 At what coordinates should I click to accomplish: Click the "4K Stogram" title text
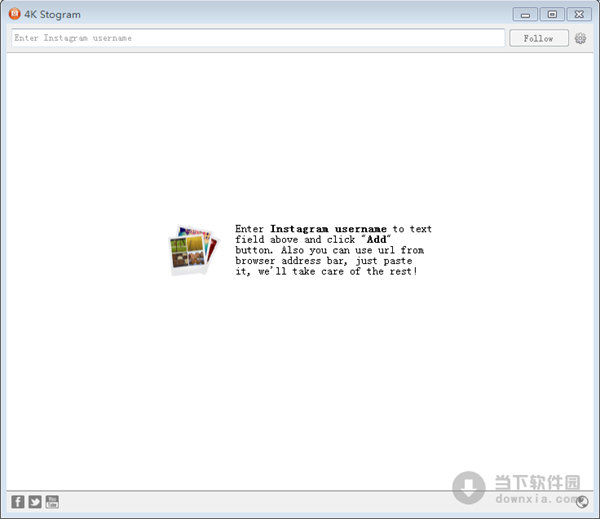click(52, 15)
